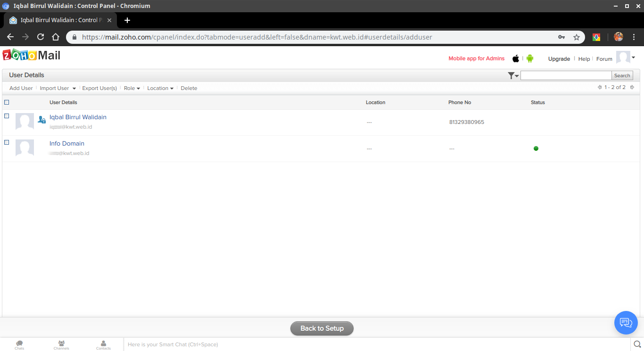Click the Zoho Mail logo
This screenshot has height=351, width=644.
(x=32, y=55)
